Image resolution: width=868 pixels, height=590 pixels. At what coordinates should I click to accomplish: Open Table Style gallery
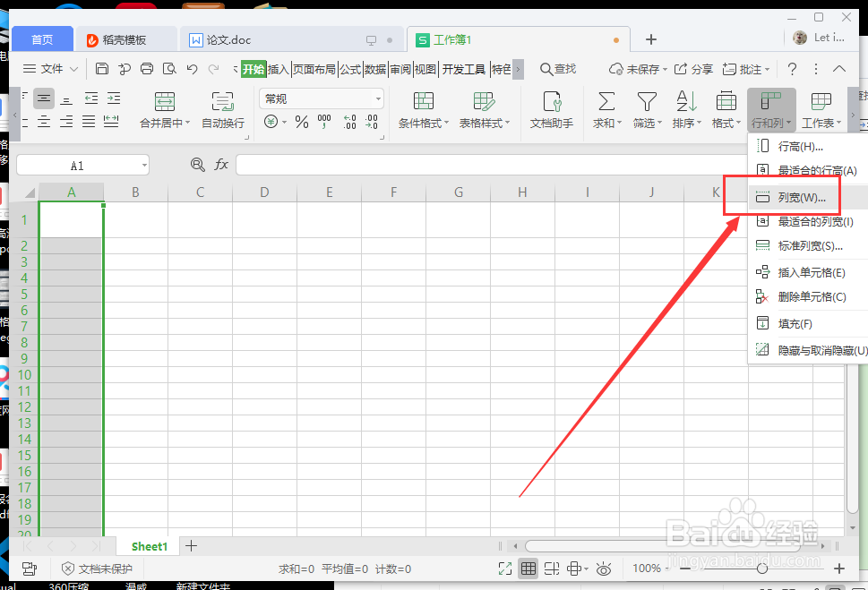[485, 109]
